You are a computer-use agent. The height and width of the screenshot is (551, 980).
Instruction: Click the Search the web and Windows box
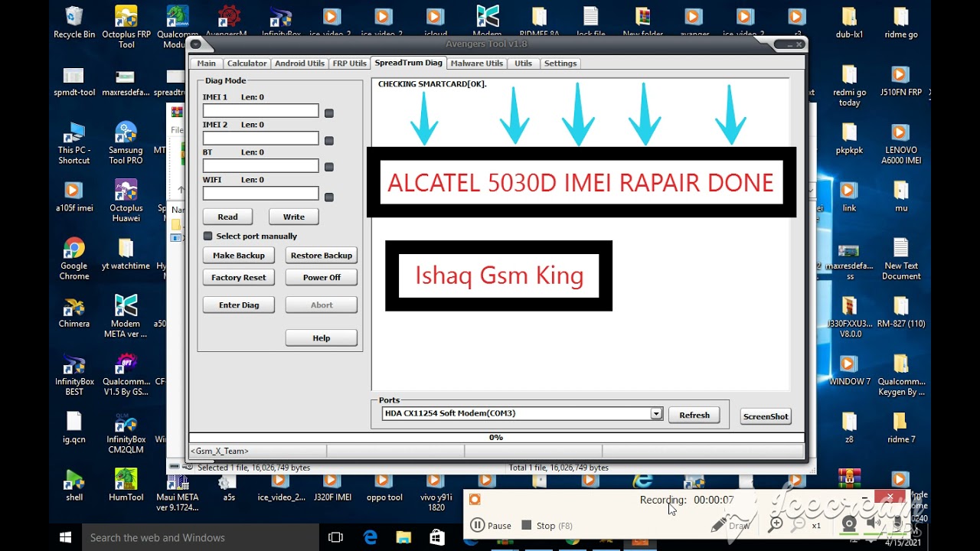tap(200, 537)
